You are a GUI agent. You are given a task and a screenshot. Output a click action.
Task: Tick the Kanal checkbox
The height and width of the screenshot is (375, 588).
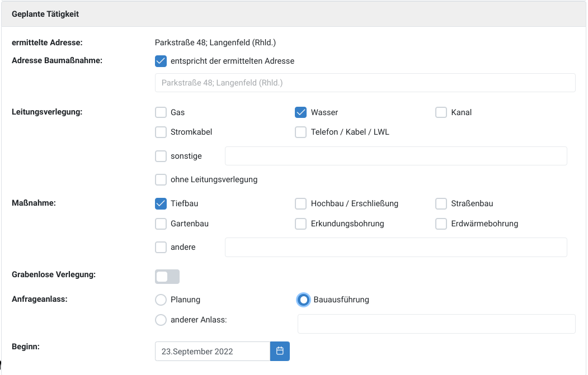441,112
